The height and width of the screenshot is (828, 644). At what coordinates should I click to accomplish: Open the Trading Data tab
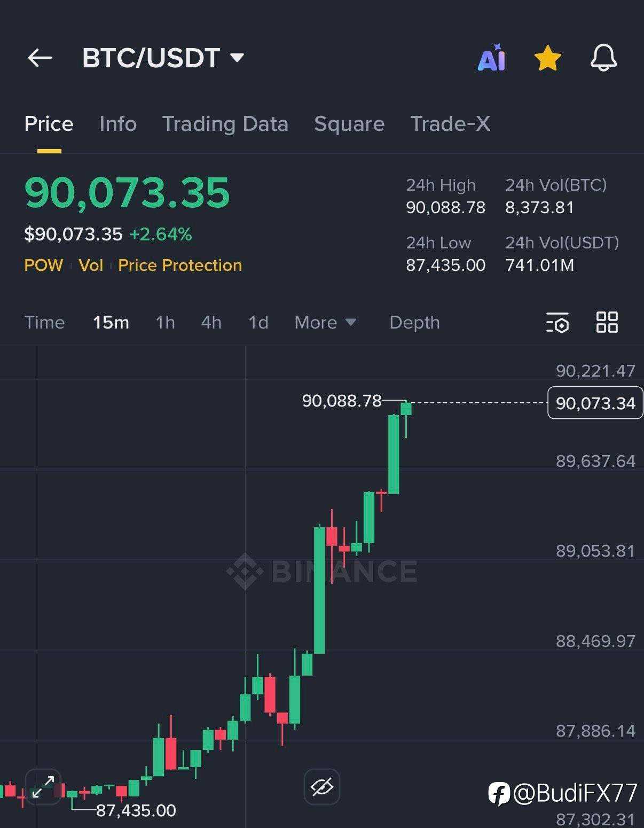[x=225, y=124]
